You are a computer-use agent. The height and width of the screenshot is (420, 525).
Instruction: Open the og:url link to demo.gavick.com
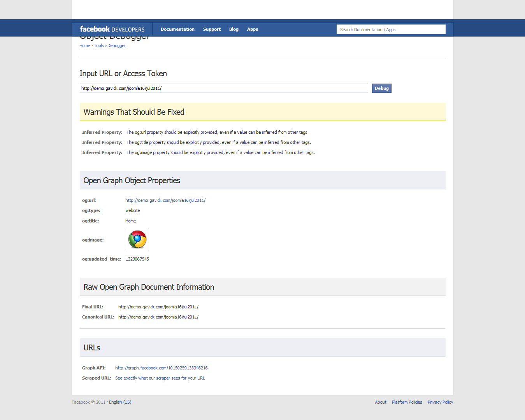(x=165, y=200)
